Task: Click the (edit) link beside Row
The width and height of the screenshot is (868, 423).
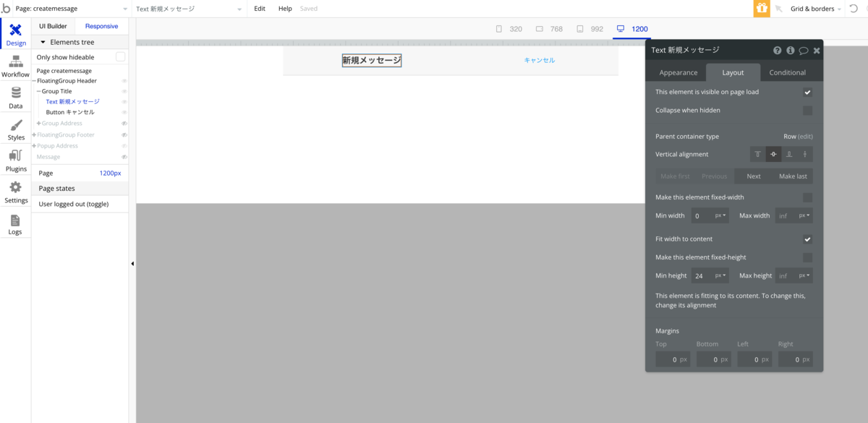Action: click(805, 137)
